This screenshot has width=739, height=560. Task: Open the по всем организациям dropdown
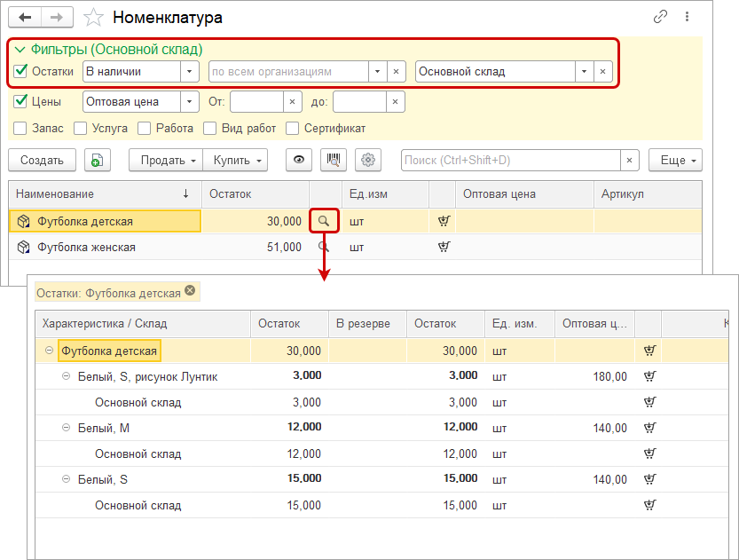coord(378,72)
